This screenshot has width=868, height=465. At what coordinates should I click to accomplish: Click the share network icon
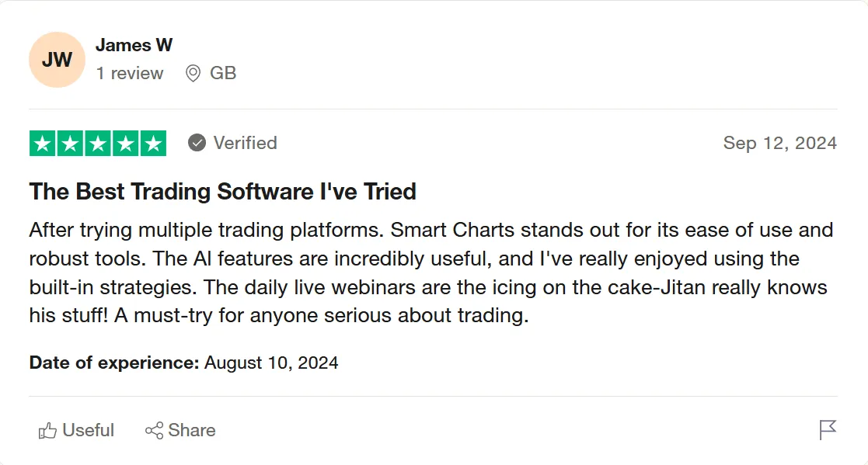point(155,431)
